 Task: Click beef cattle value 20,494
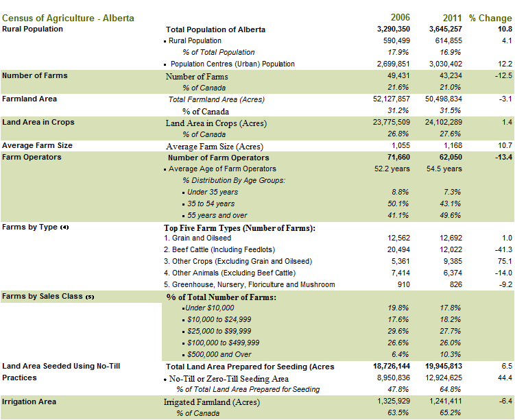pos(398,249)
